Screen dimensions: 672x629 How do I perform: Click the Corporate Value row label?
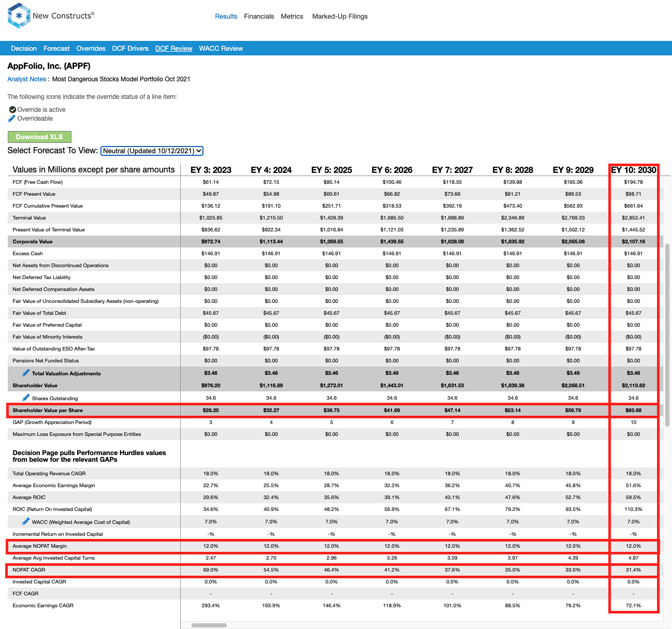click(33, 242)
